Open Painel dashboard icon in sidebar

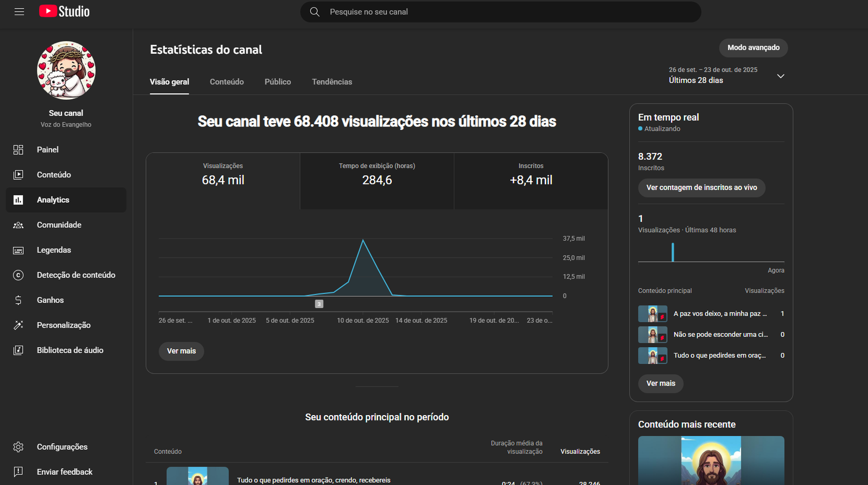click(18, 150)
